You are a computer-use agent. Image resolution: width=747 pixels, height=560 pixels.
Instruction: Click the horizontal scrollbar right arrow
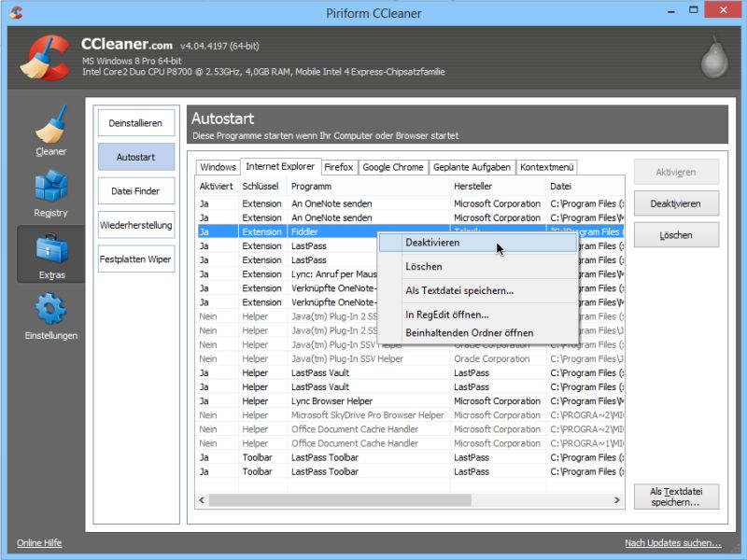(617, 500)
